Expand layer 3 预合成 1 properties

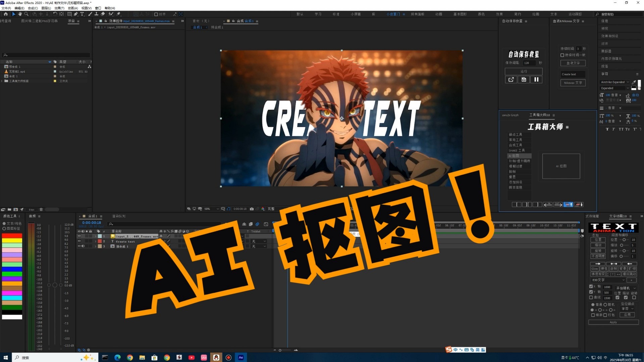(95, 246)
